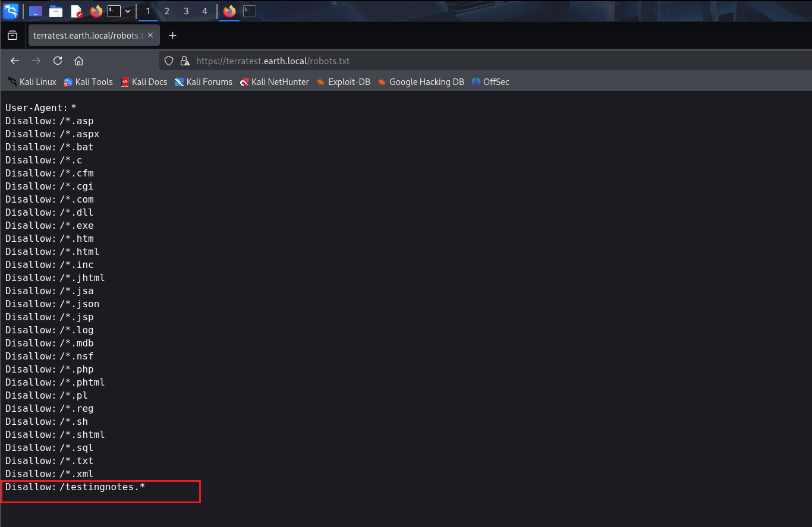Launch the file manager from the panel
The image size is (812, 527).
[56, 11]
